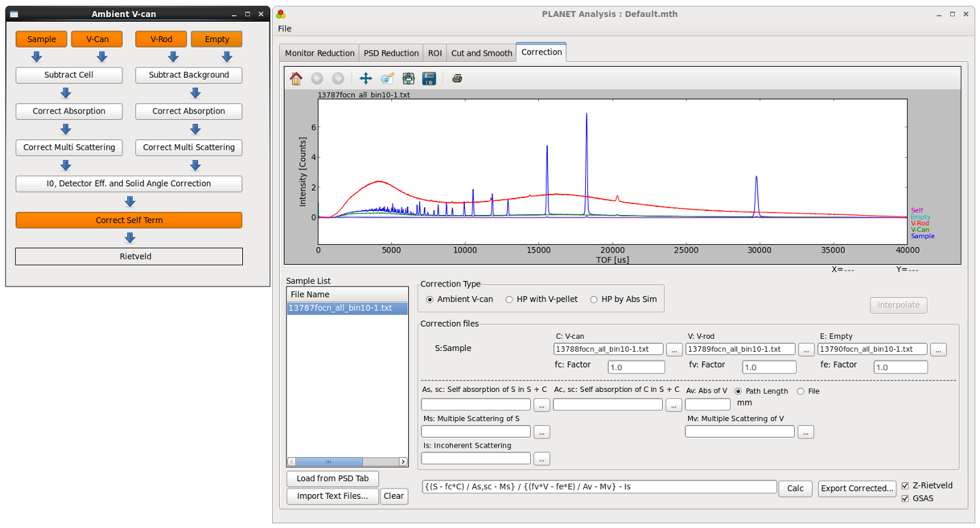Choose Path Length for Abs of V
This screenshot has width=980, height=528.
pyautogui.click(x=761, y=391)
